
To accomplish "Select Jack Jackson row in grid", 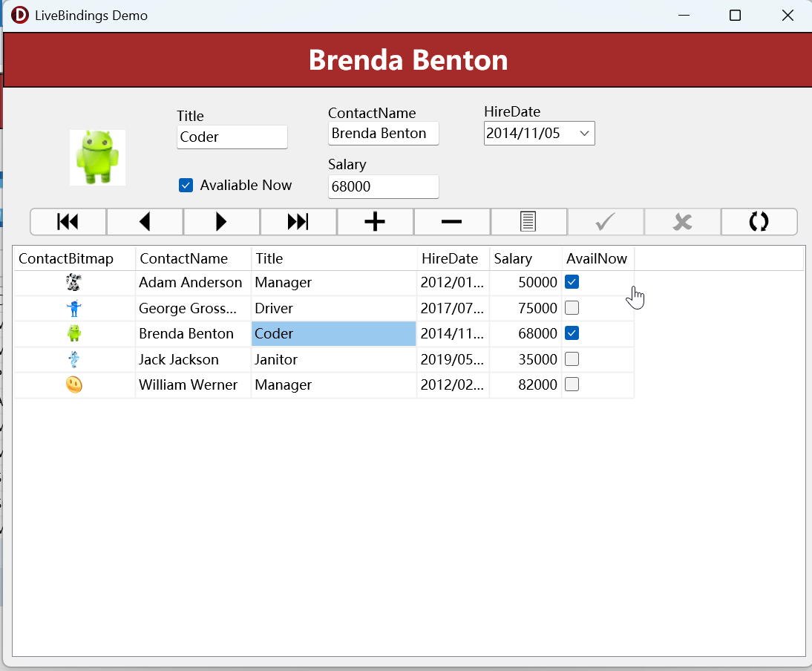I will (x=179, y=359).
